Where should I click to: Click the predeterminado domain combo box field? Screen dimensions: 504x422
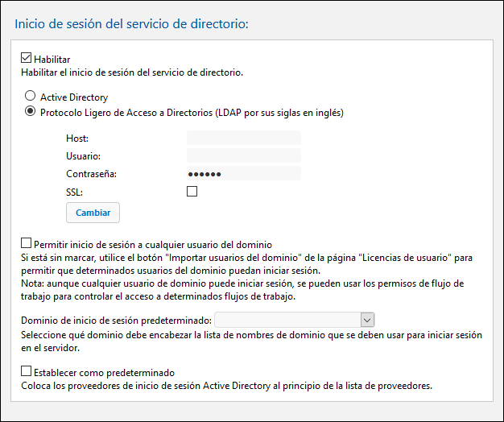(x=287, y=320)
